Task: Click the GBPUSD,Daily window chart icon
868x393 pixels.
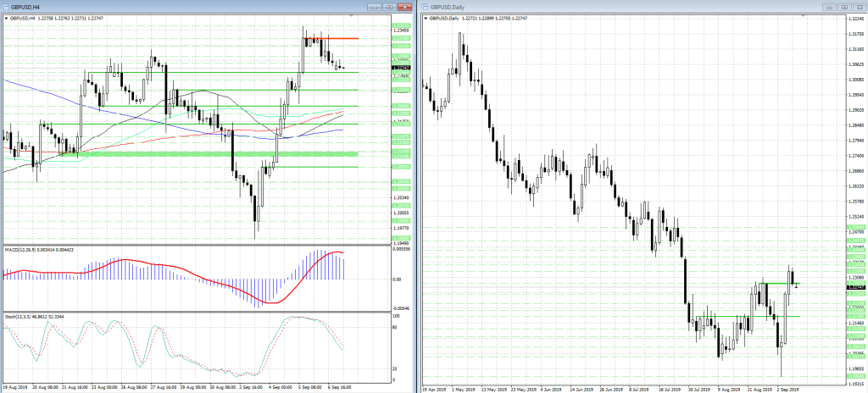Action: [x=426, y=7]
